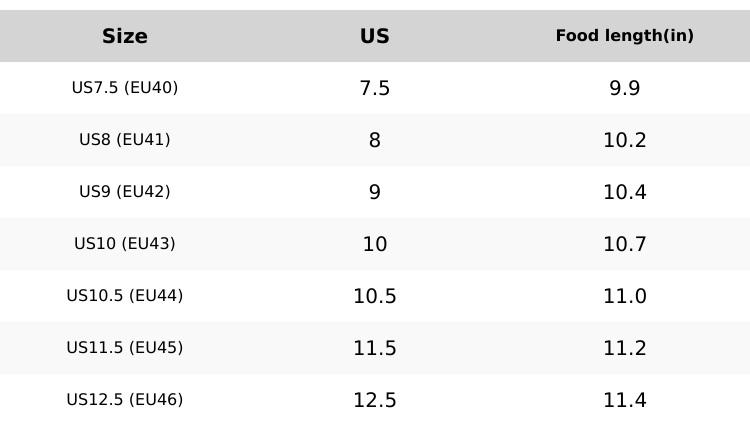Click the Size column header
Image resolution: width=750 pixels, height=426 pixels.
tap(125, 36)
